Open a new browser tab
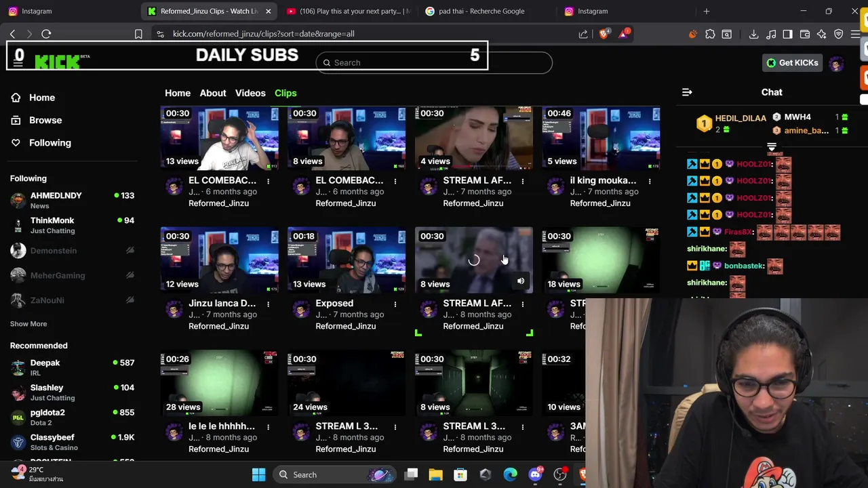The height and width of the screenshot is (488, 868). coord(706,11)
